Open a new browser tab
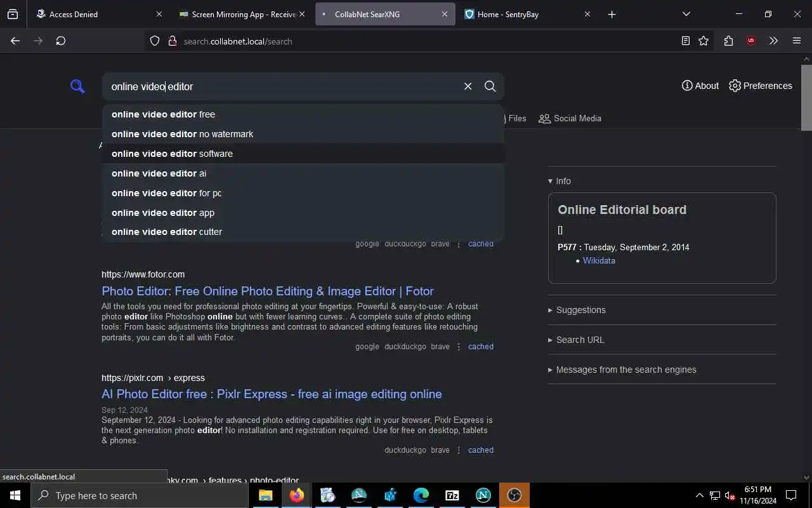This screenshot has width=812, height=508. 612,14
